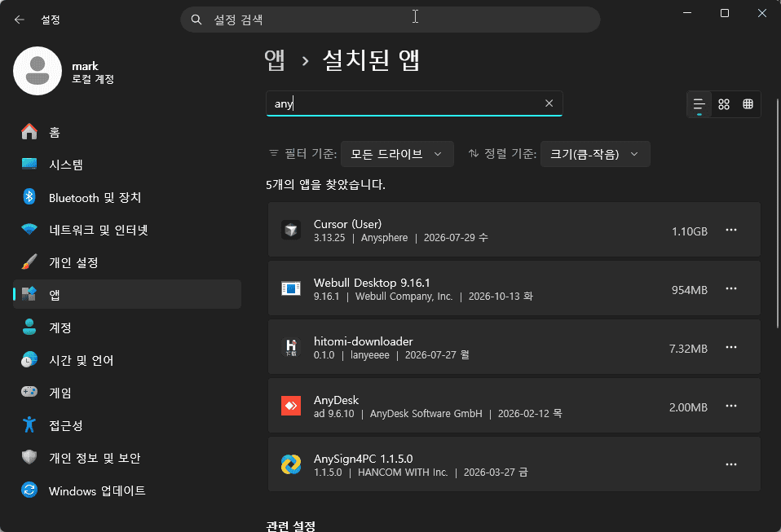
Task: Switch to grid view layout
Action: click(x=724, y=104)
